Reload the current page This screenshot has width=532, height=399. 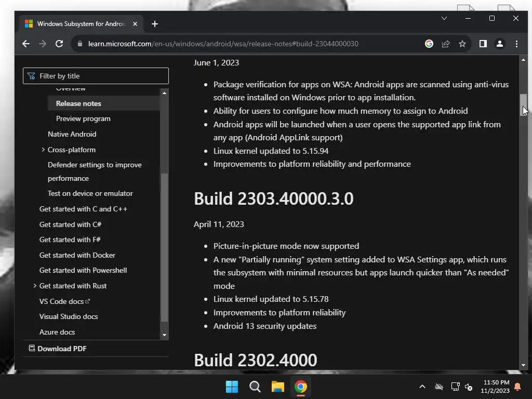59,44
